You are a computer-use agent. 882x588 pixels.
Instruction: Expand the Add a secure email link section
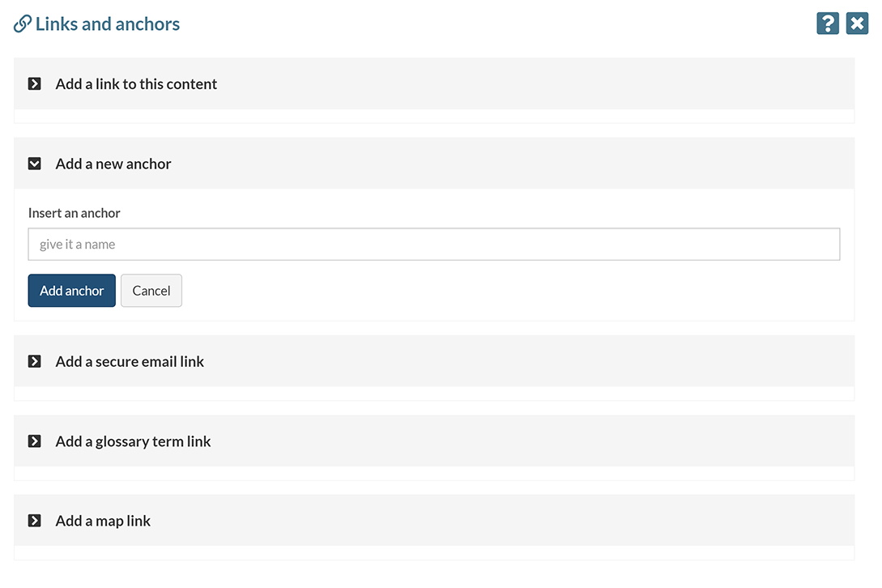point(129,360)
